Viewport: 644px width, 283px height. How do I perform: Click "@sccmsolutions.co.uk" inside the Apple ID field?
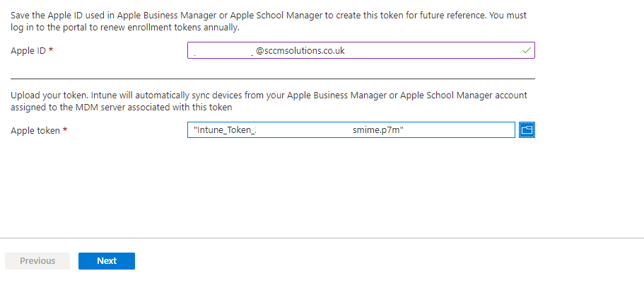click(x=300, y=51)
